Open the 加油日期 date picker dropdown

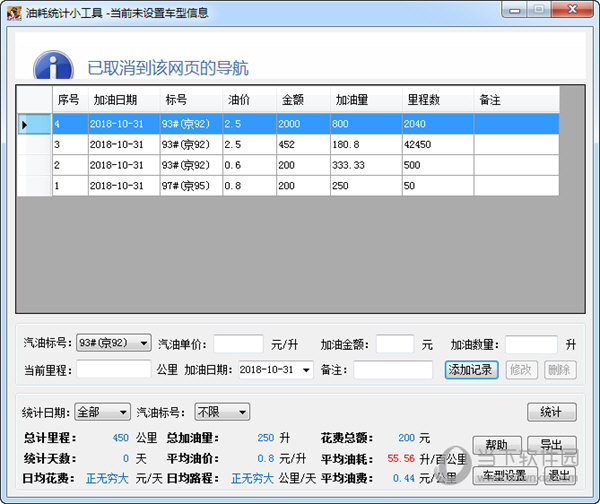click(306, 370)
